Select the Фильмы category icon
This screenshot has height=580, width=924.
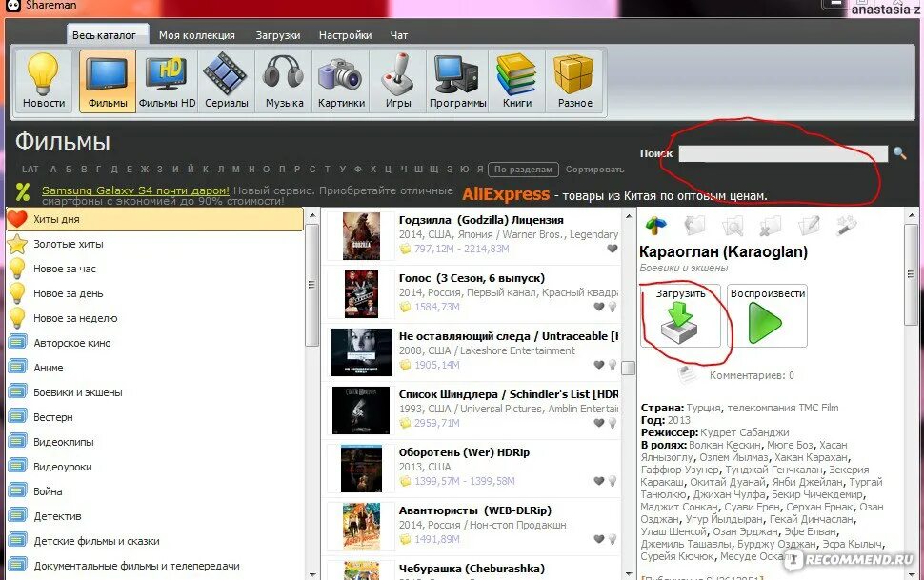[x=108, y=81]
